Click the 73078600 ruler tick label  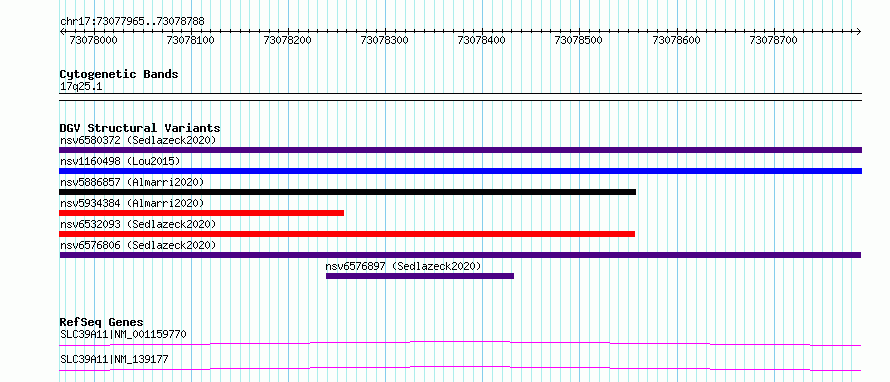coord(677,41)
